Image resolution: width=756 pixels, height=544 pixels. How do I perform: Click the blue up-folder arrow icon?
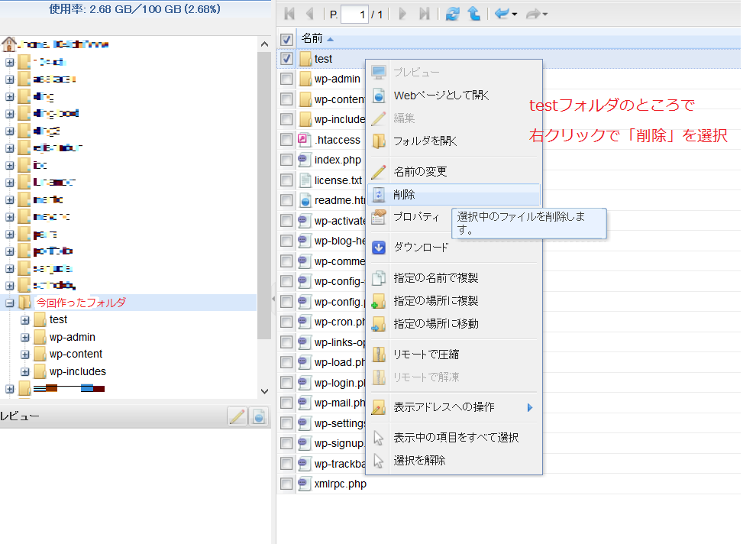(x=474, y=14)
